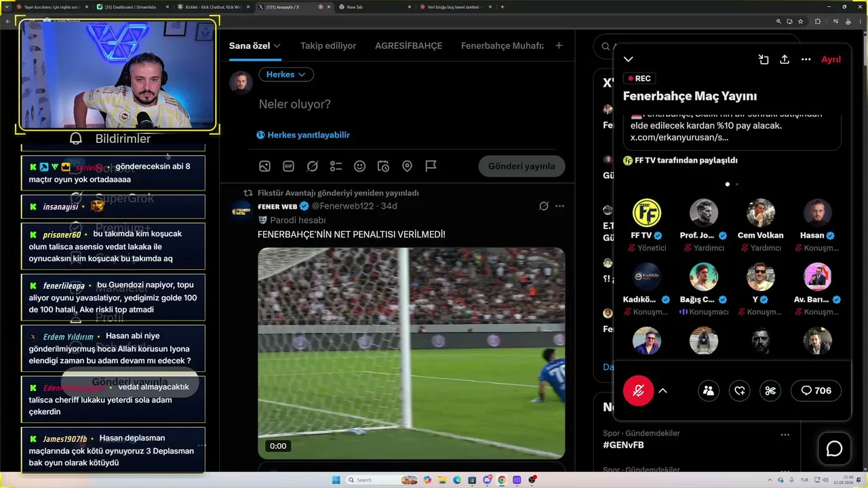The image size is (868, 488).
Task: Open the emoji picker in composer
Action: click(x=359, y=166)
